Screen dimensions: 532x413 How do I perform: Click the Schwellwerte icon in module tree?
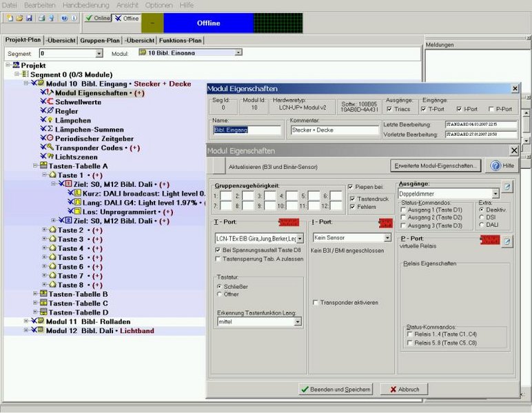tap(50, 101)
